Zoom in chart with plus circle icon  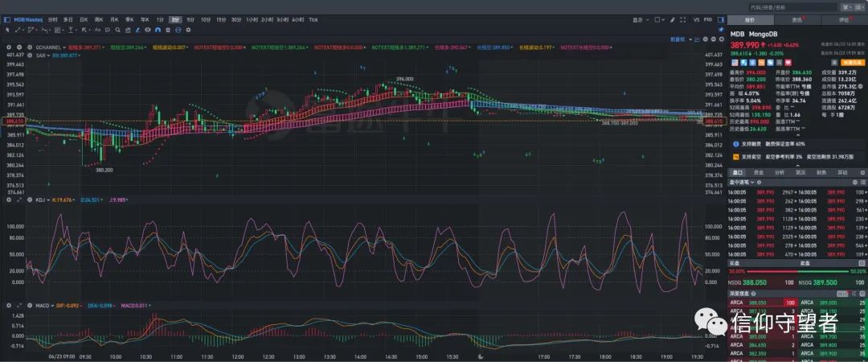(x=721, y=39)
